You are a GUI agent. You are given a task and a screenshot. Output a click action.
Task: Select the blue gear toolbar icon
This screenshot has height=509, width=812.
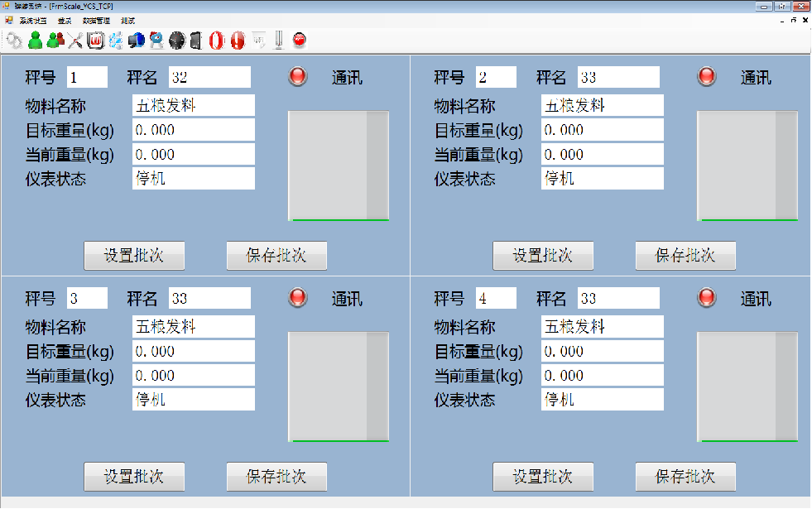(117, 39)
